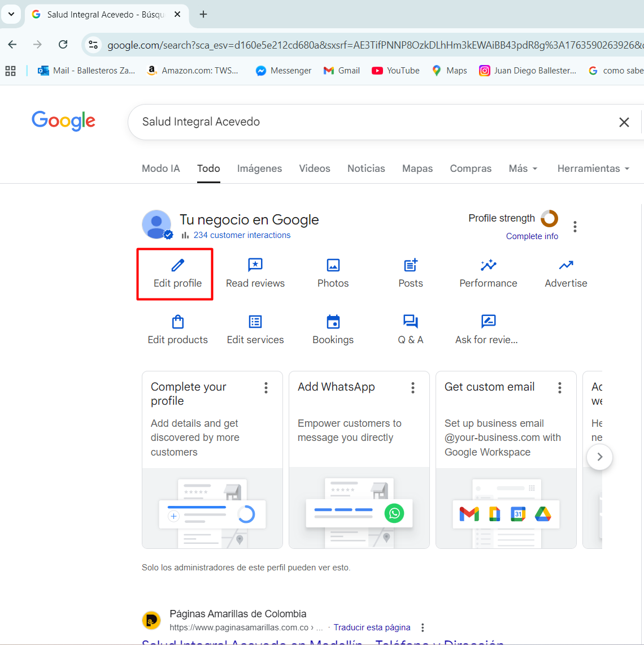Open the business Photos icon

tap(333, 265)
